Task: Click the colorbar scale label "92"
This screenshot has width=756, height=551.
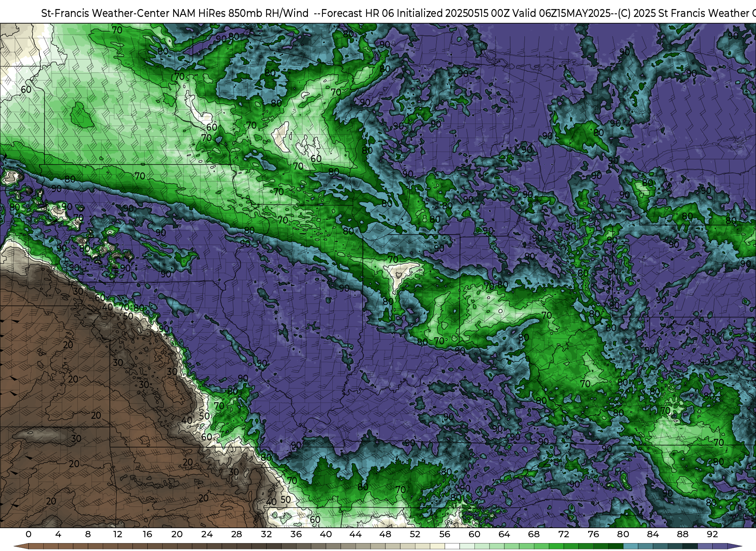Action: [712, 534]
